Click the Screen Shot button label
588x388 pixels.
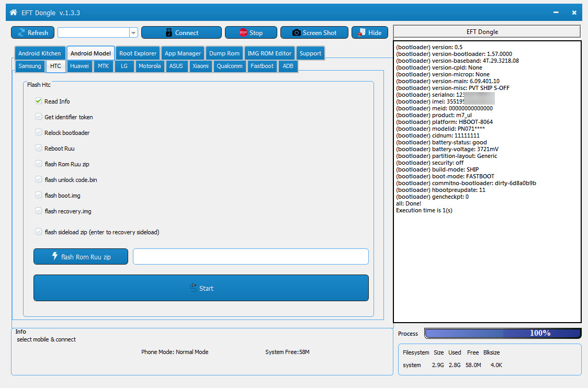point(320,32)
